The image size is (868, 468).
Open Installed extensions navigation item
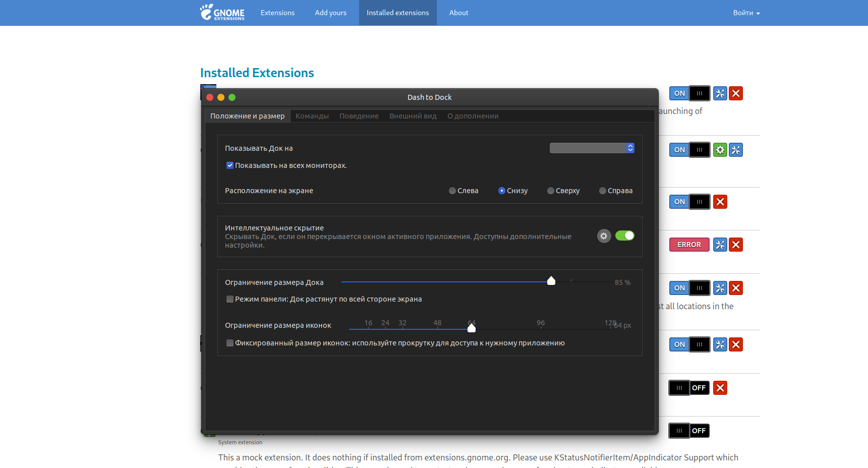(398, 13)
